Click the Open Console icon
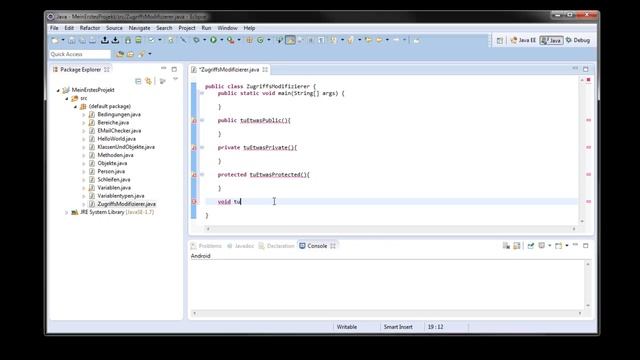 (558, 245)
